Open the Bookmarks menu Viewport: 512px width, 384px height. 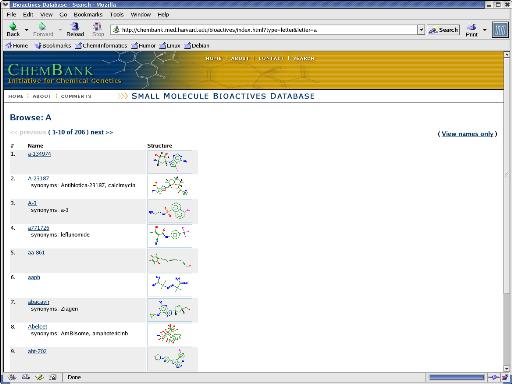(x=88, y=14)
